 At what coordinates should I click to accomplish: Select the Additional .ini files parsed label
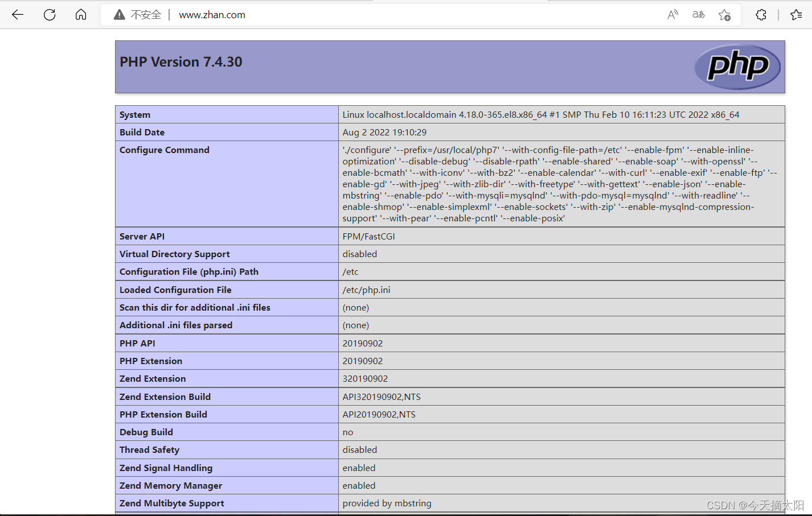[176, 325]
